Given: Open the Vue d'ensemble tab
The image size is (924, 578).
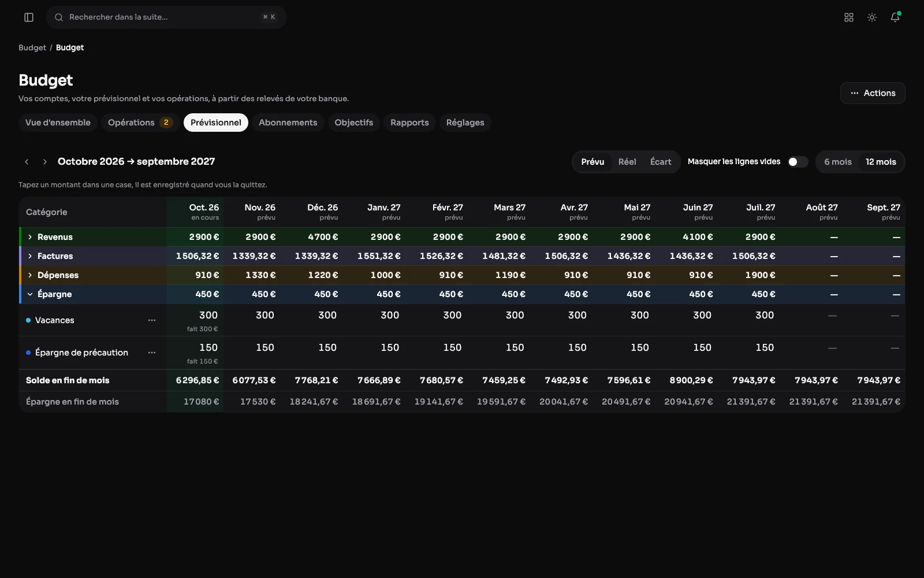Looking at the screenshot, I should point(58,123).
